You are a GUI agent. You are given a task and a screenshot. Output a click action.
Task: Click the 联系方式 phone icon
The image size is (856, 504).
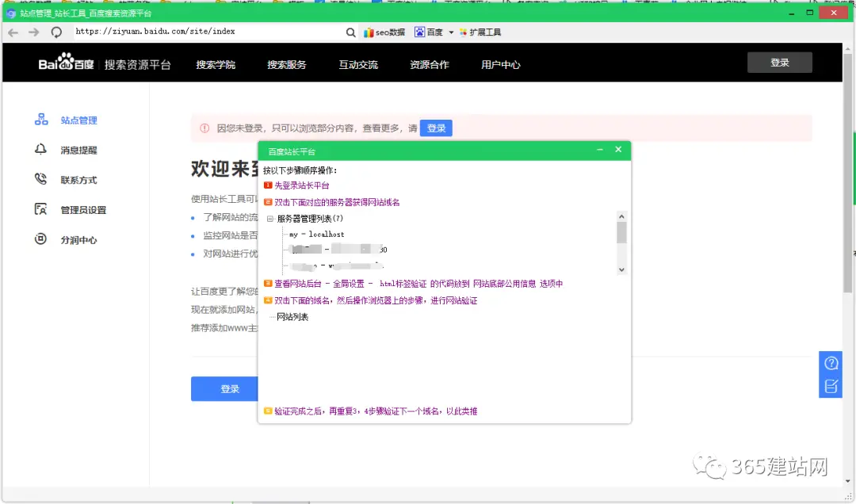click(x=41, y=178)
